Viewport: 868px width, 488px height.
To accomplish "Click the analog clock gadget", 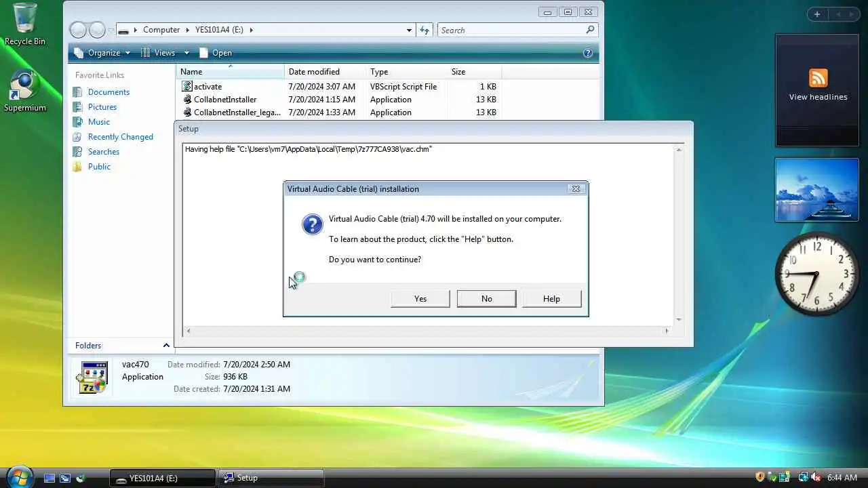I will pos(816,274).
